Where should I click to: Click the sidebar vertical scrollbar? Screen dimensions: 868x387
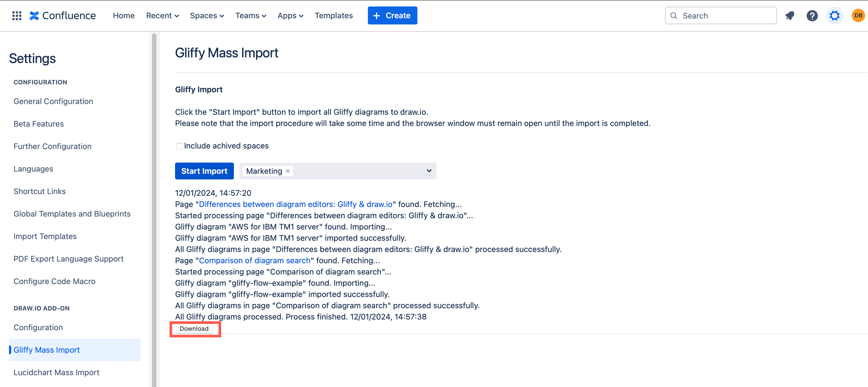tap(154, 210)
